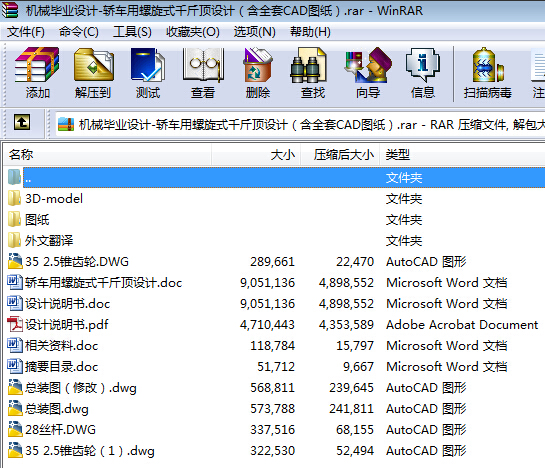The image size is (545, 468).
Task: Click the size value 4,710,443
Action: (267, 324)
